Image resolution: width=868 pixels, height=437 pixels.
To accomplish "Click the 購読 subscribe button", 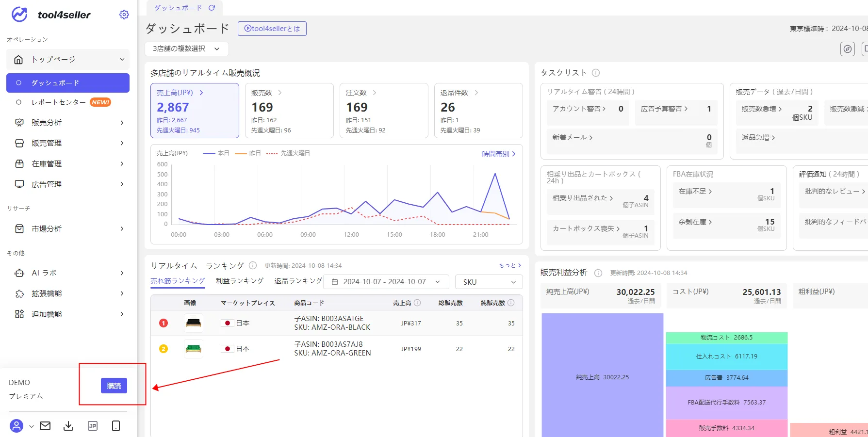I will tap(114, 386).
